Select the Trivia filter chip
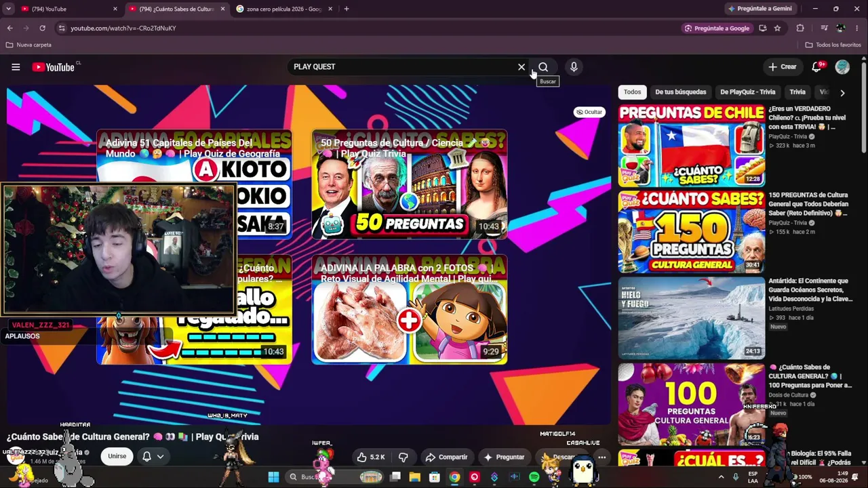 (797, 92)
